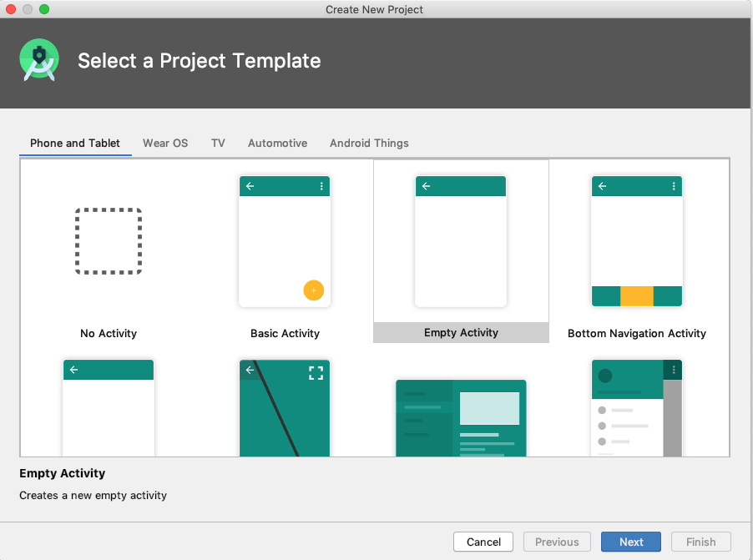Switch to the Android Things tab
The width and height of the screenshot is (753, 560).
point(369,143)
